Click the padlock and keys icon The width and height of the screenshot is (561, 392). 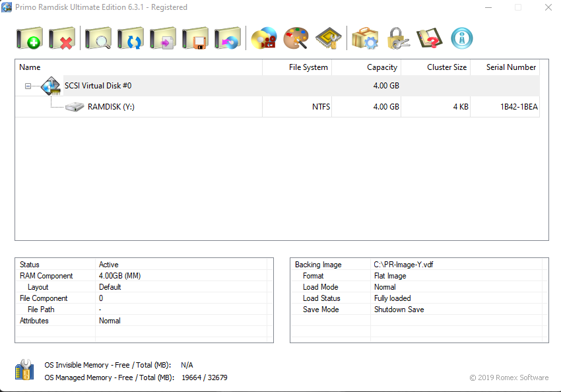[x=398, y=38]
